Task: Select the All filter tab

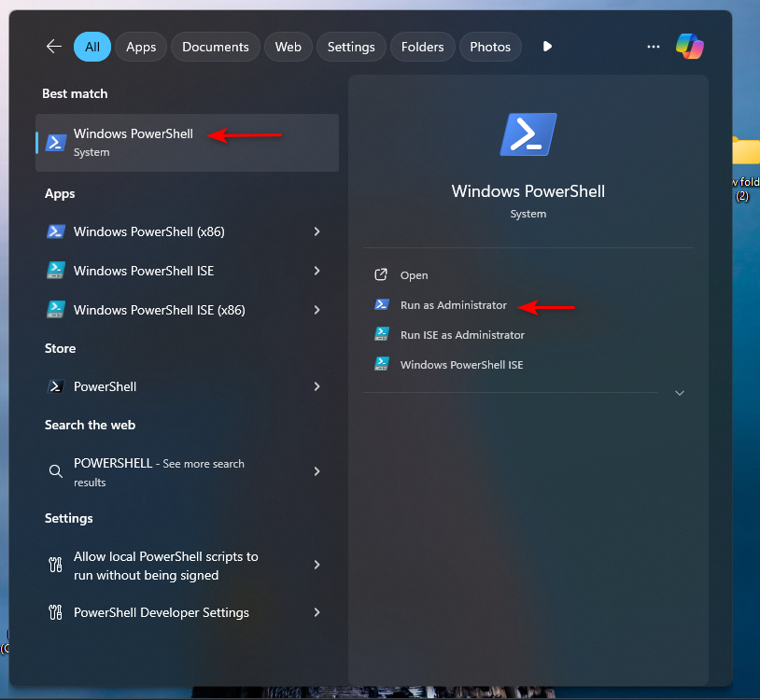Action: (x=92, y=47)
